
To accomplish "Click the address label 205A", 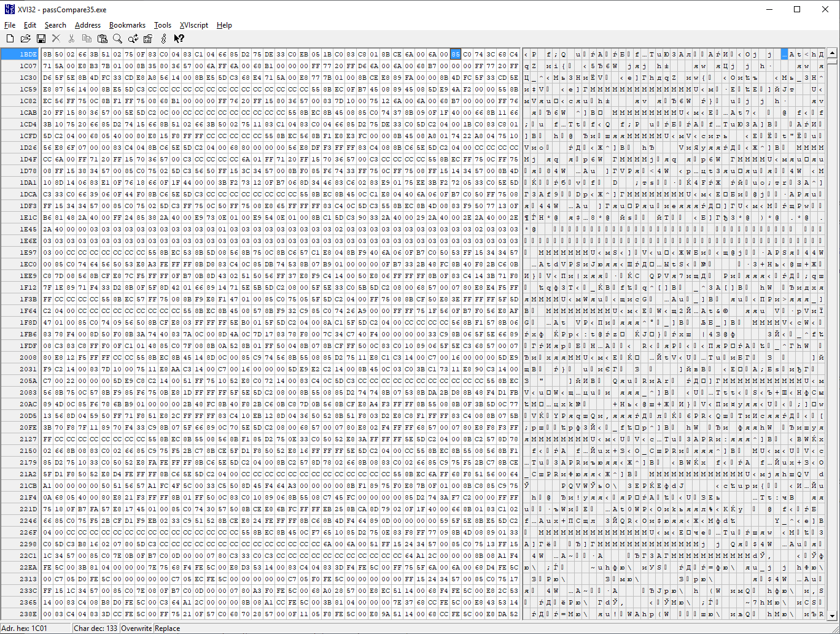I will pos(28,381).
